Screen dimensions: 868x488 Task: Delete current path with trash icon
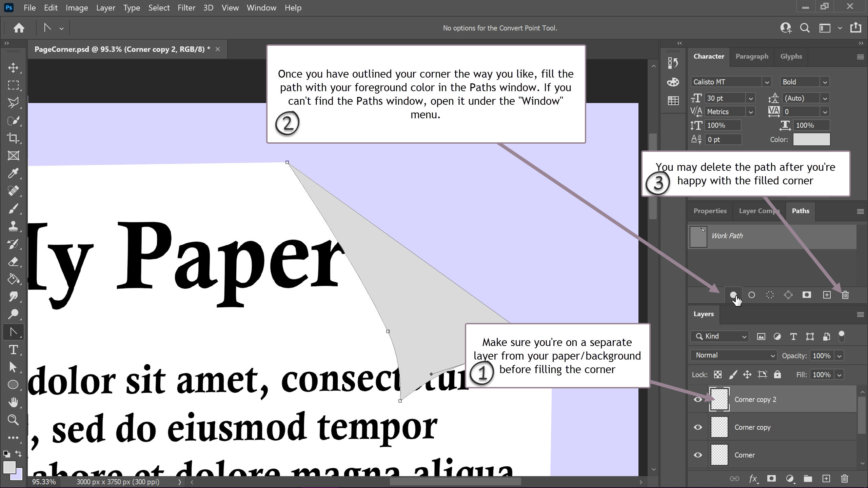pos(845,295)
